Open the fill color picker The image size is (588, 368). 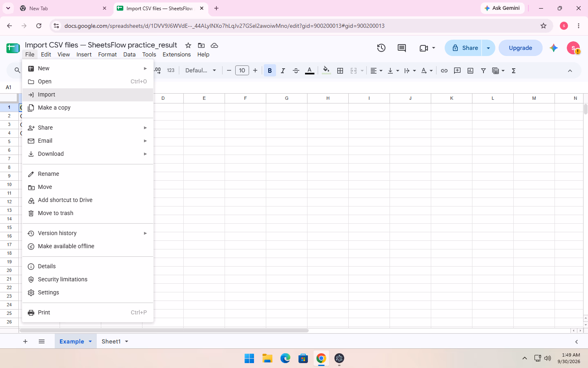tap(326, 71)
